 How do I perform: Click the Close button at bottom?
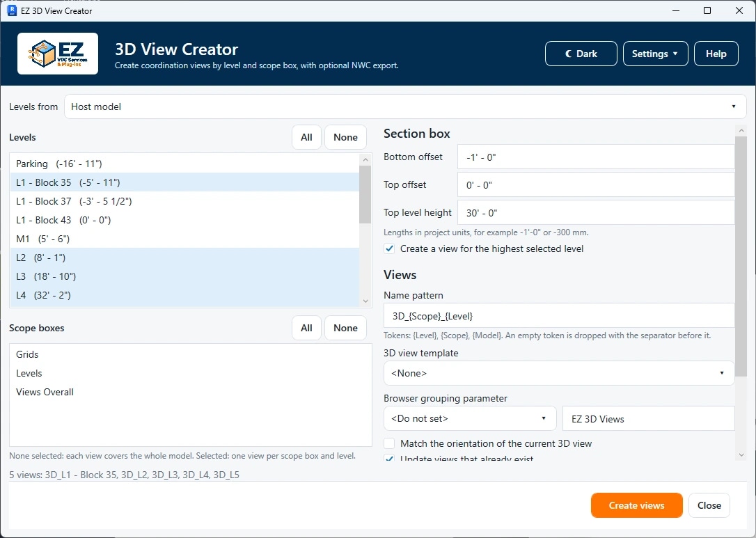709,505
